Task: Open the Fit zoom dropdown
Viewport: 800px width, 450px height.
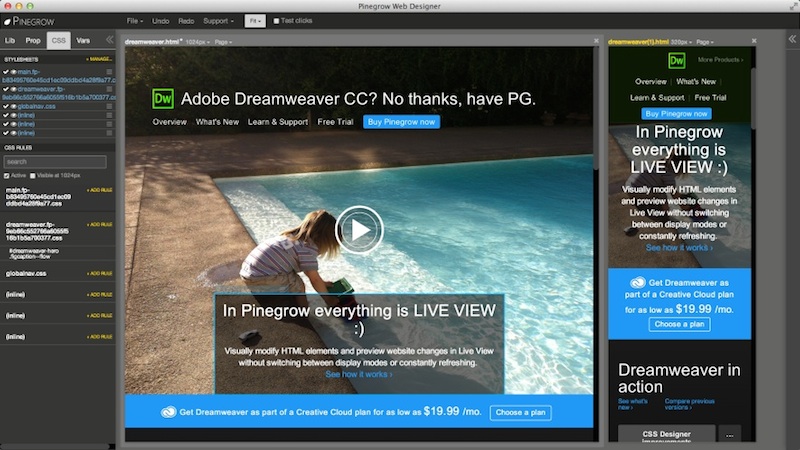Action: (255, 21)
